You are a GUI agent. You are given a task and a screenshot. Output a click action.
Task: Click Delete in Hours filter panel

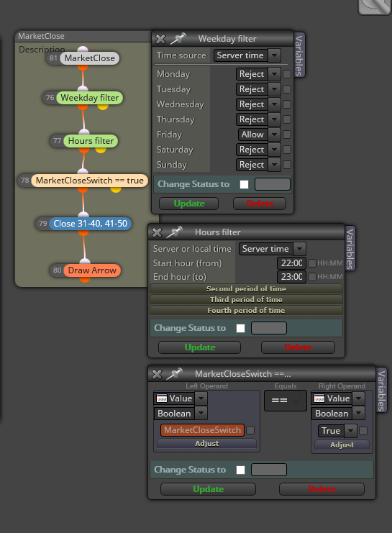[298, 347]
